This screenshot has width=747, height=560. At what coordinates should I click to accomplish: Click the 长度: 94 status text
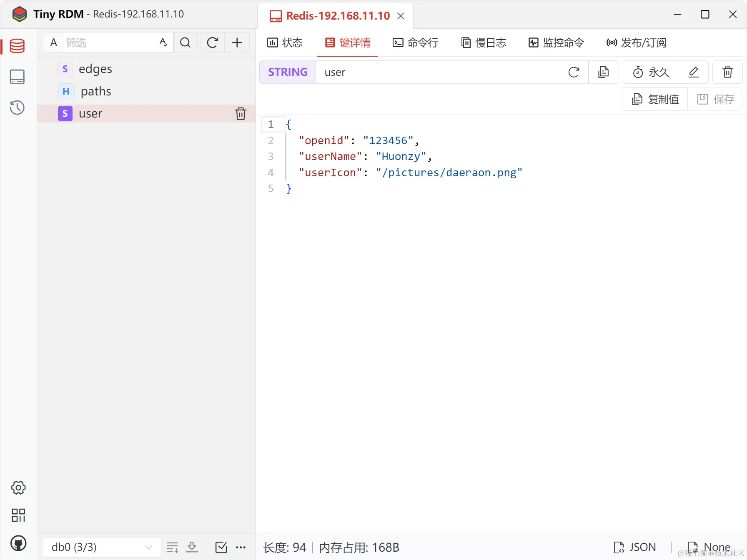[x=285, y=547]
